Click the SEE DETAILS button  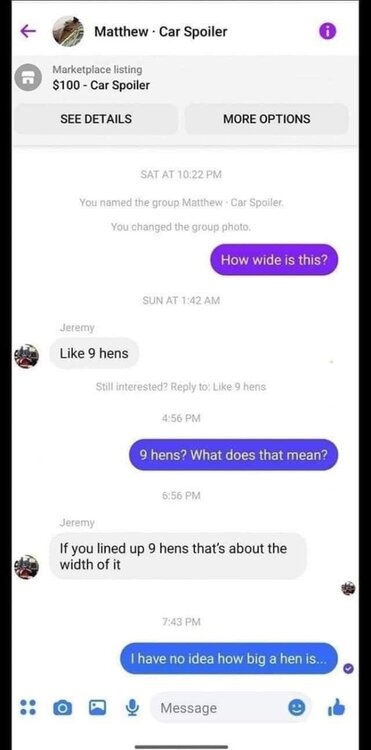(96, 119)
